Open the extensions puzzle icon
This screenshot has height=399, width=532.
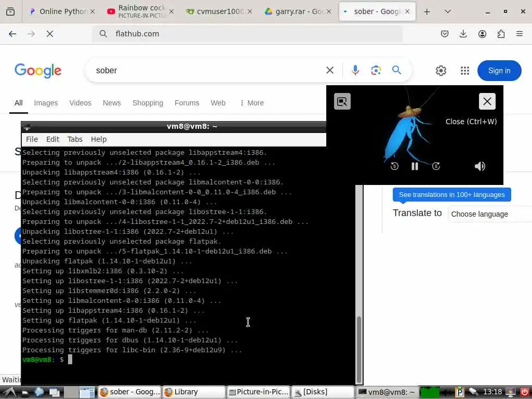click(x=501, y=34)
